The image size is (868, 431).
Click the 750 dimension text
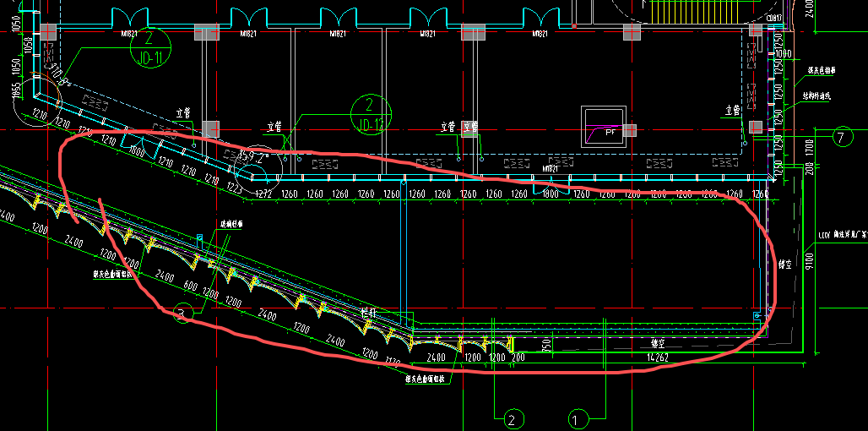pyautogui.click(x=545, y=345)
